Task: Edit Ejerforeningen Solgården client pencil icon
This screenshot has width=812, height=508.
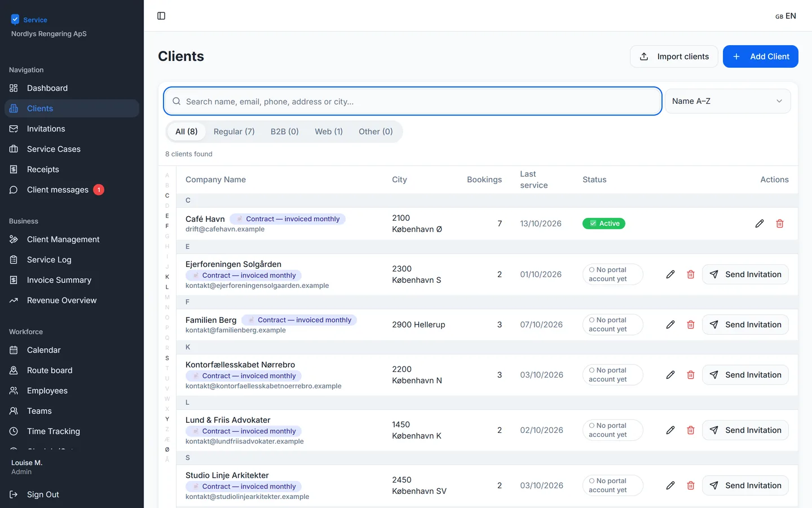Action: (670, 274)
